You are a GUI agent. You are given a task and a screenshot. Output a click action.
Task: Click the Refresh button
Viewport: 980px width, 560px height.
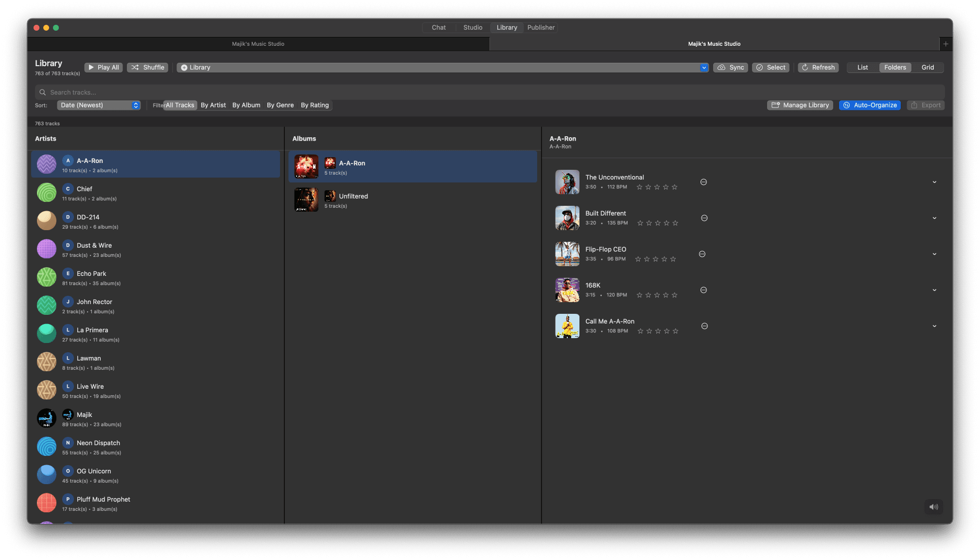(818, 68)
